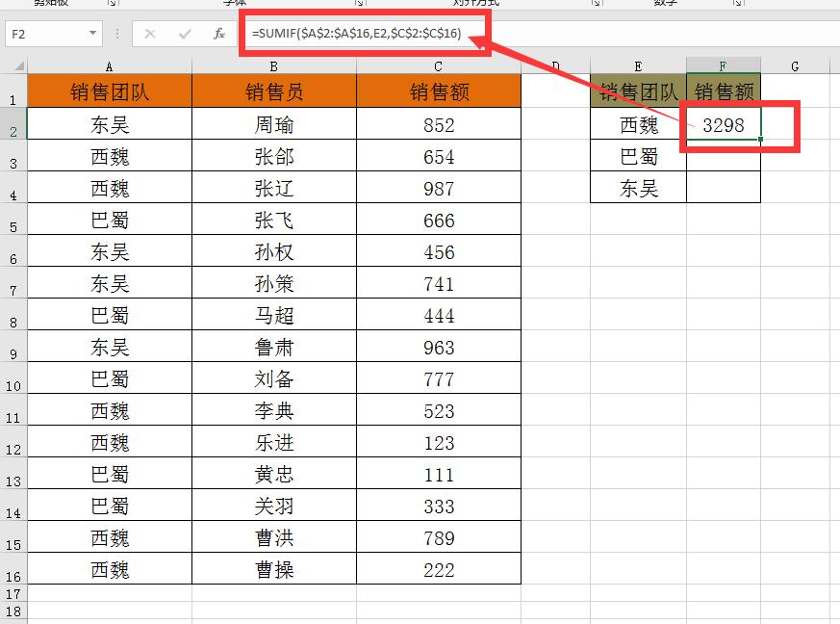This screenshot has height=624, width=840.
Task: Select cell F2 containing 3298
Action: [722, 124]
